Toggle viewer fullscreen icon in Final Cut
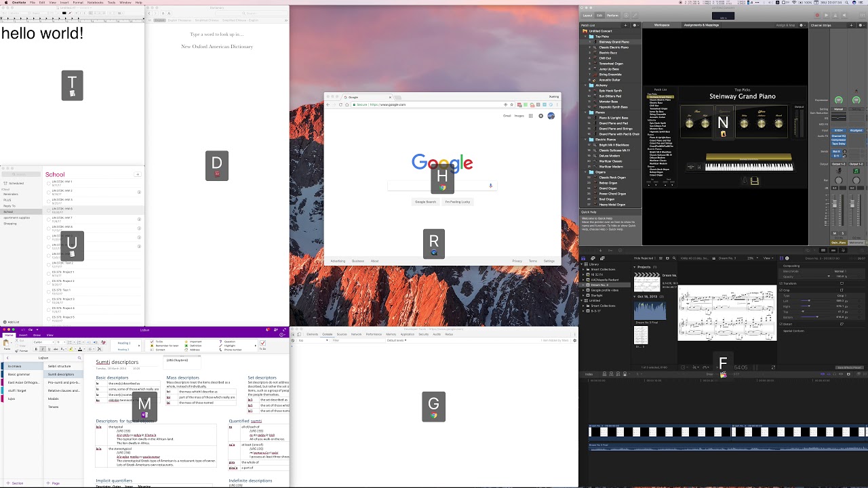Image resolution: width=868 pixels, height=488 pixels. pos(773,367)
